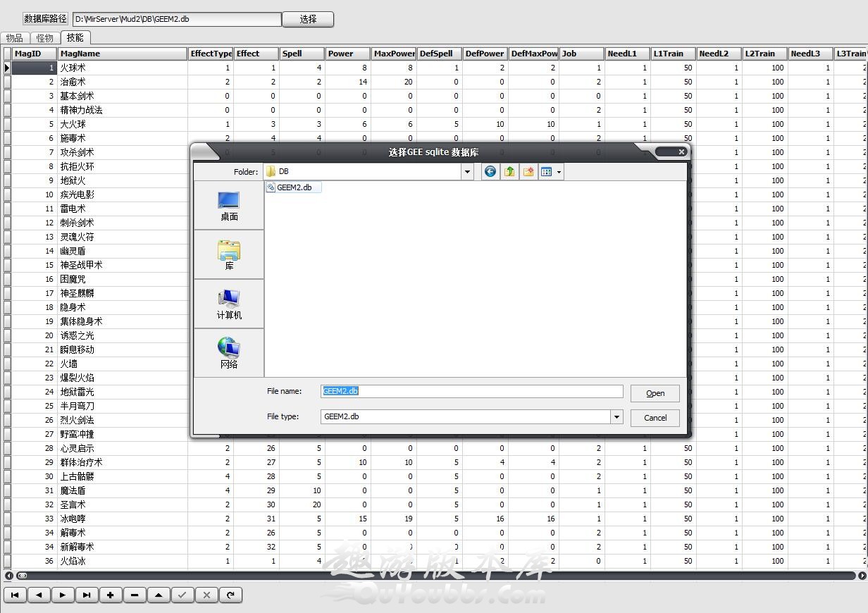Click the horizontal scrollbar left arrow
Screen dimensions: 868x613
pyautogui.click(x=8, y=576)
